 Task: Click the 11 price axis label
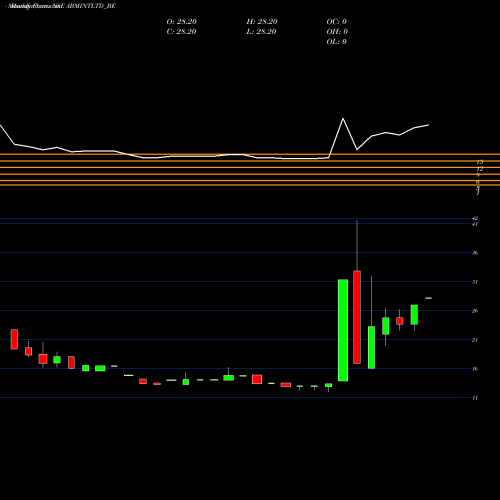(x=475, y=398)
